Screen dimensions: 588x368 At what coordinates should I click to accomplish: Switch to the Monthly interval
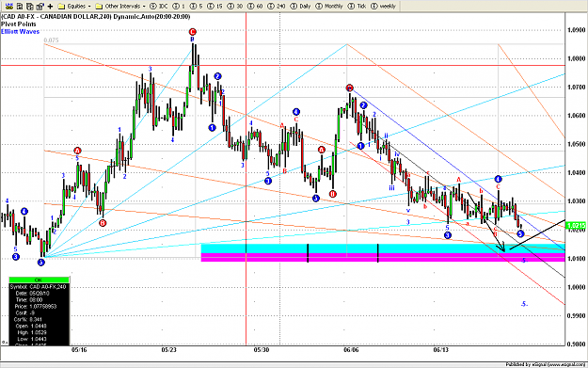[328, 6]
